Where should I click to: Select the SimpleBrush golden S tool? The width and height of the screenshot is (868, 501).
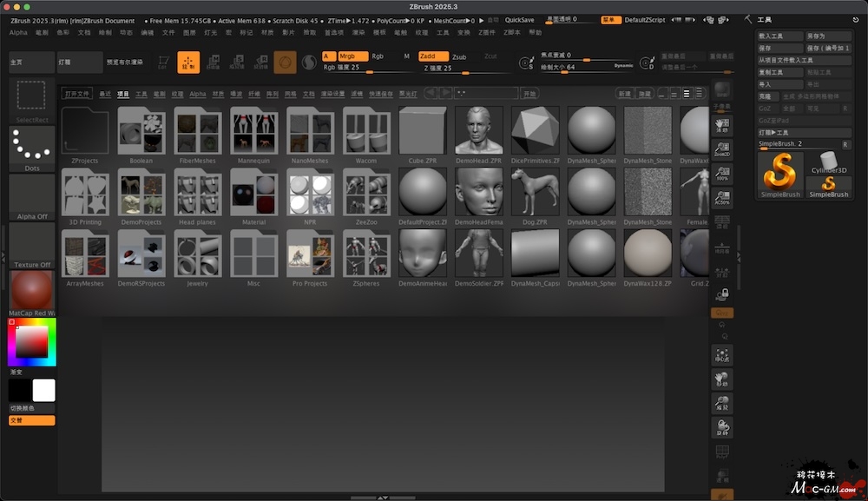(779, 175)
